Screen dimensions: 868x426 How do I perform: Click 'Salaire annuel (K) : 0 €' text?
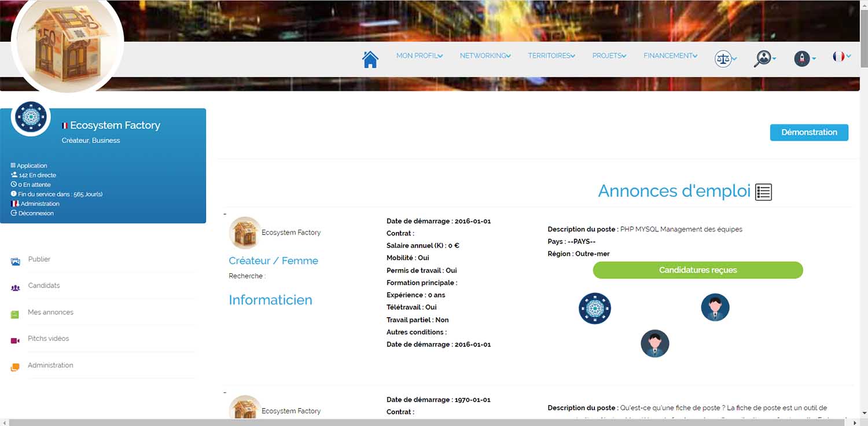pos(423,245)
